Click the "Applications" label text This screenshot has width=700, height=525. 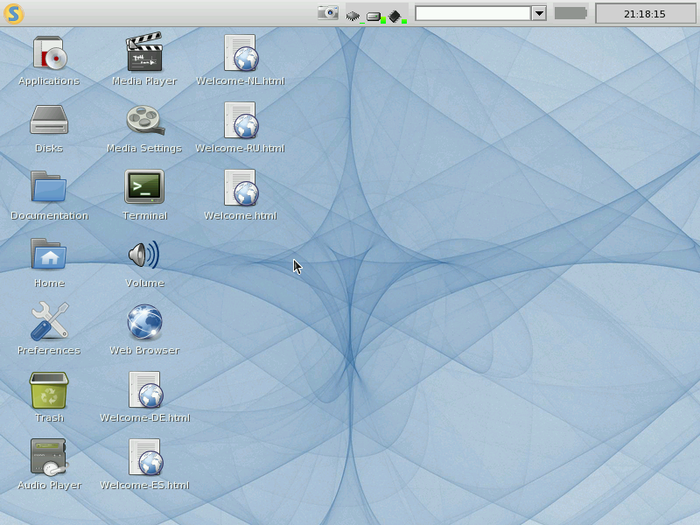[x=49, y=81]
